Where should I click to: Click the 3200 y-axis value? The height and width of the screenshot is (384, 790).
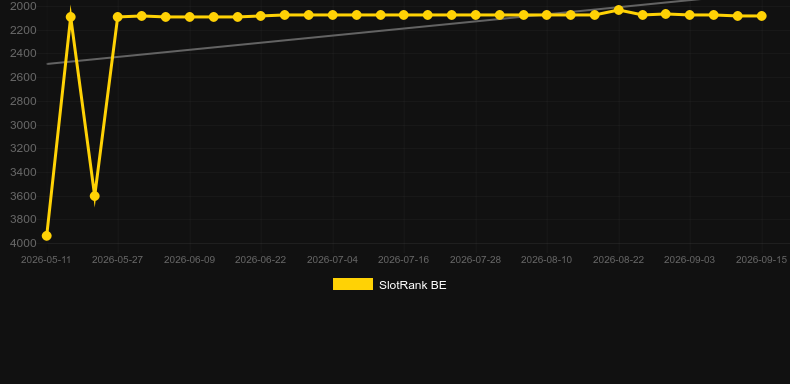click(24, 149)
